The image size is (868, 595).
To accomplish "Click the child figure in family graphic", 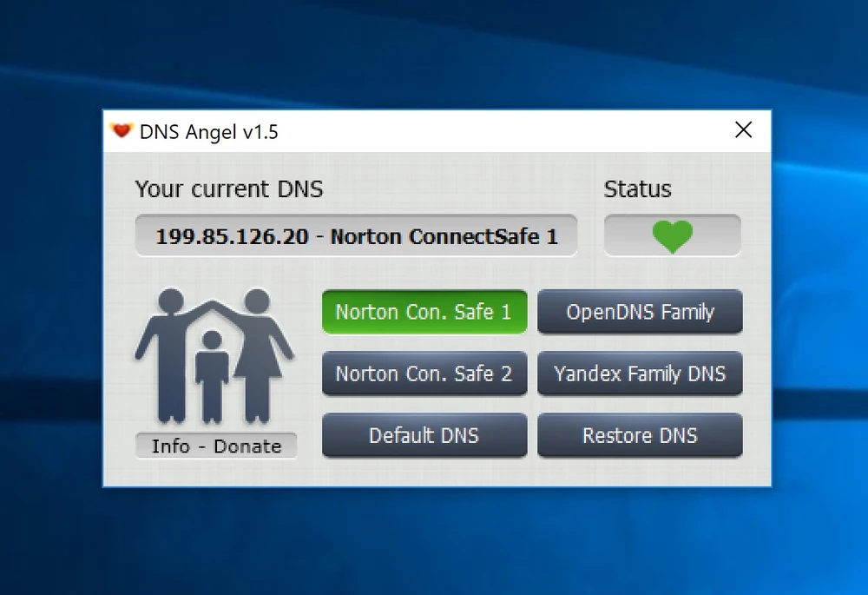I will coord(212,372).
